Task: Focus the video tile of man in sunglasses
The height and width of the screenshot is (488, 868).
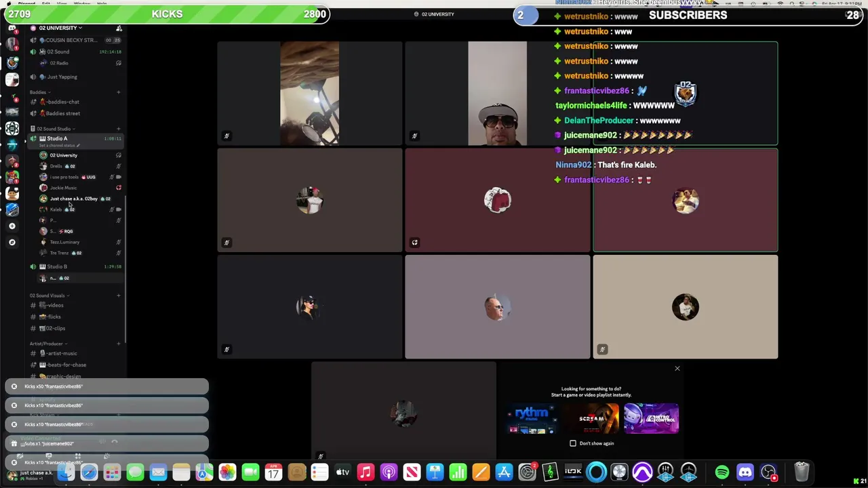Action: pyautogui.click(x=497, y=94)
